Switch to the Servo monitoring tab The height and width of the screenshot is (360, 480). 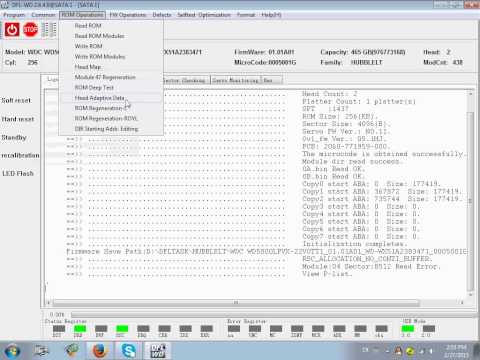pyautogui.click(x=236, y=80)
